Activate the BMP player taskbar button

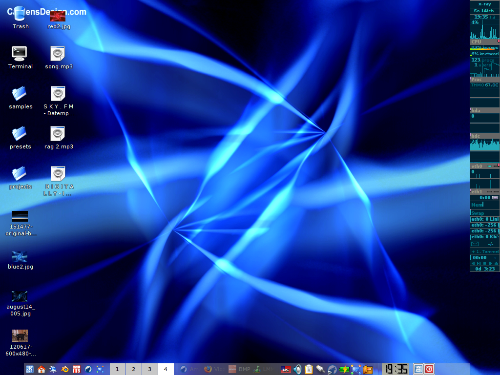point(239,369)
